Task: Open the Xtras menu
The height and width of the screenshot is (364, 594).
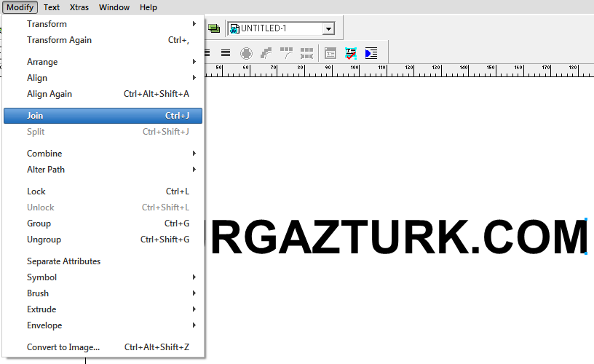Action: point(79,7)
